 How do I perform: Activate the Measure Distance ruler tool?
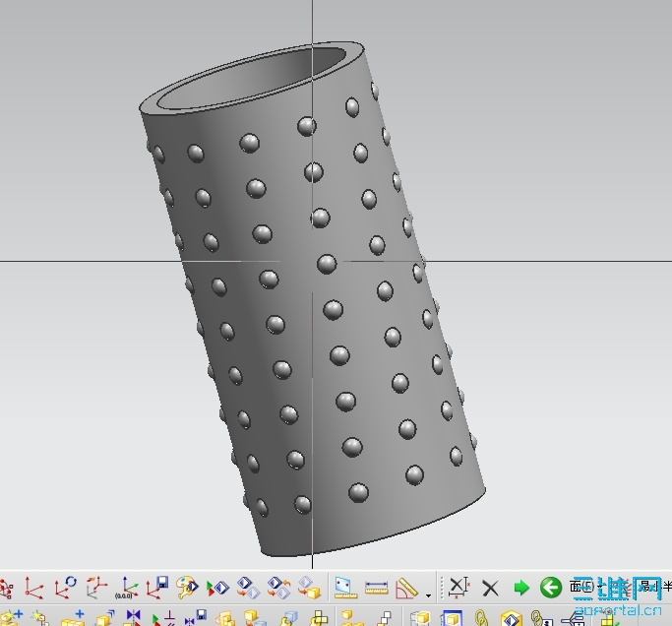coord(376,588)
